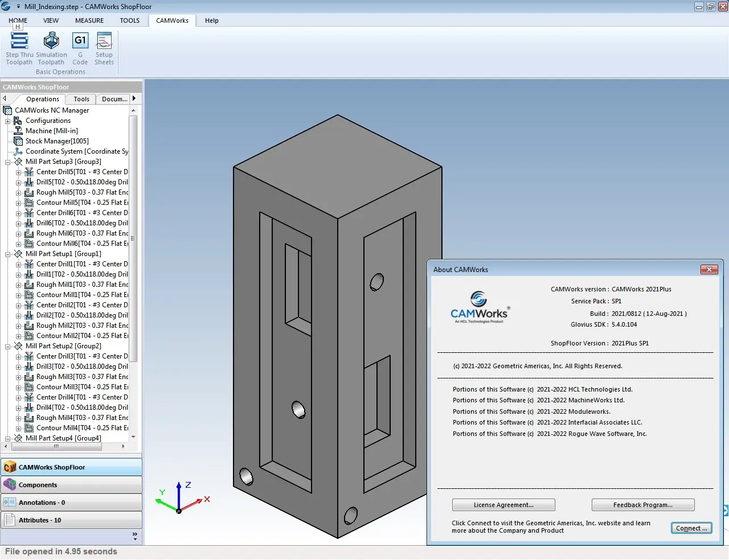Expand the Configurations tree node
The width and height of the screenshot is (729, 560).
[x=8, y=121]
